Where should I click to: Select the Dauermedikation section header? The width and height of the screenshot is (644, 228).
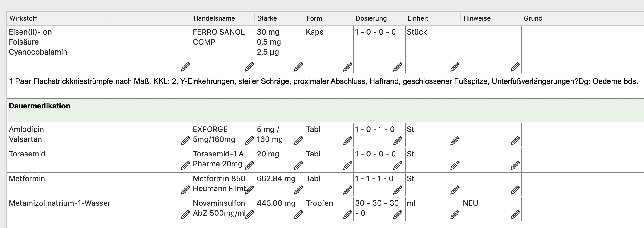click(x=326, y=110)
